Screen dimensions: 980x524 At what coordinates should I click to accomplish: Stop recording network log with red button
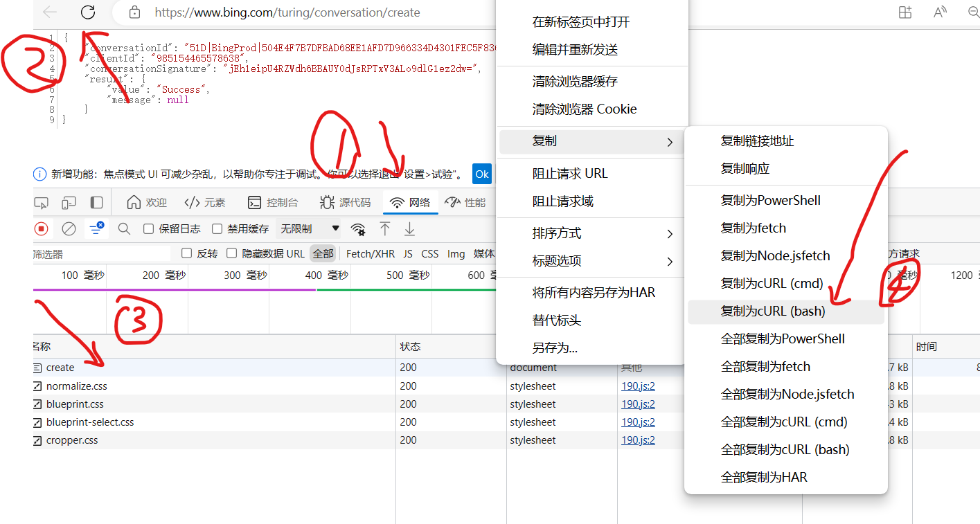(x=42, y=228)
